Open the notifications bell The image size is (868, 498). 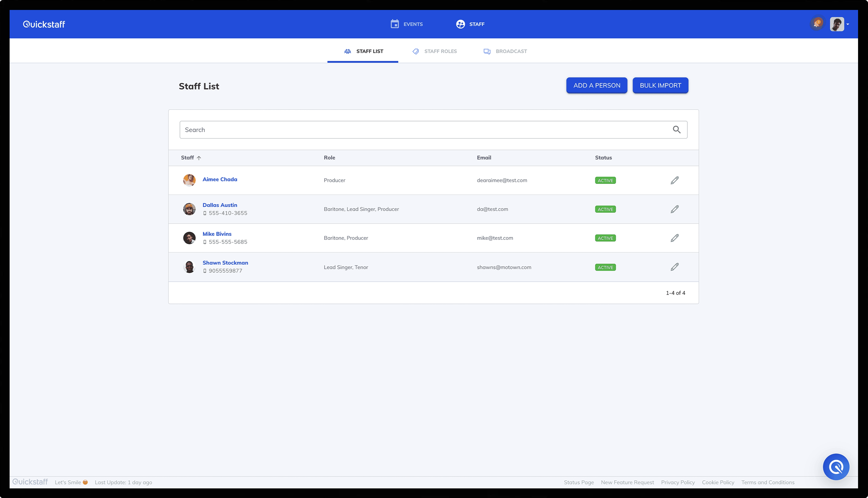[817, 24]
